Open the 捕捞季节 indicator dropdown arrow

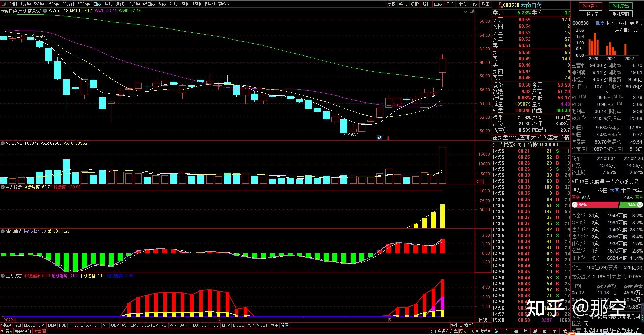click(3, 231)
